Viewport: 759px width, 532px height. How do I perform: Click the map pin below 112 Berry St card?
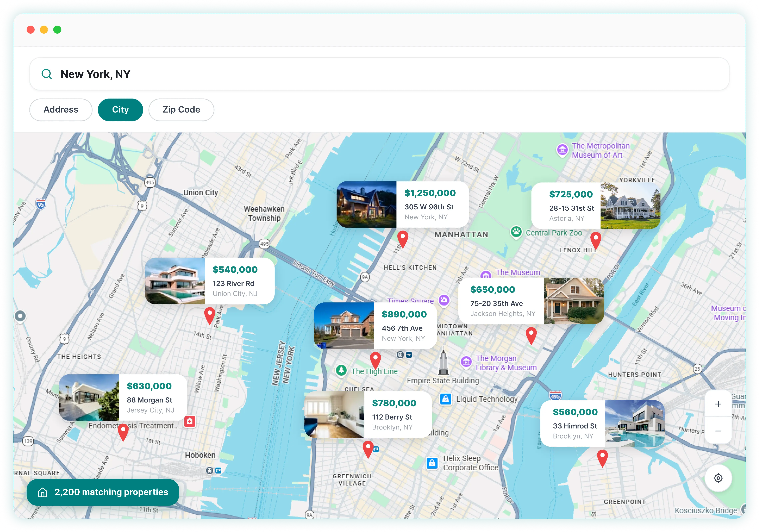click(x=368, y=450)
